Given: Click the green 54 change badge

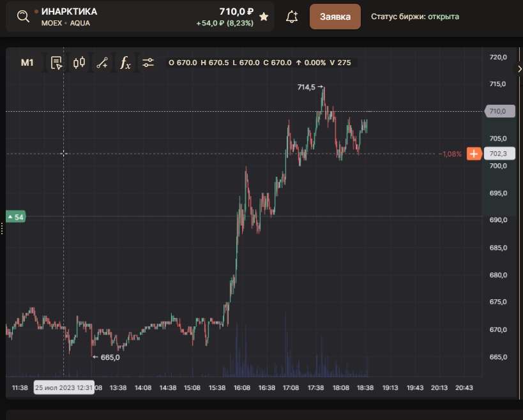Looking at the screenshot, I should [x=16, y=217].
